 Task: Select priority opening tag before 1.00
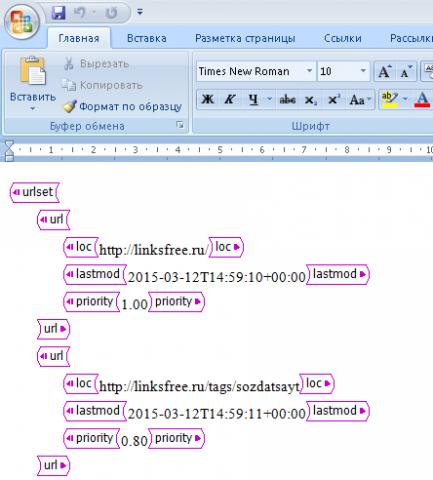pos(92,302)
